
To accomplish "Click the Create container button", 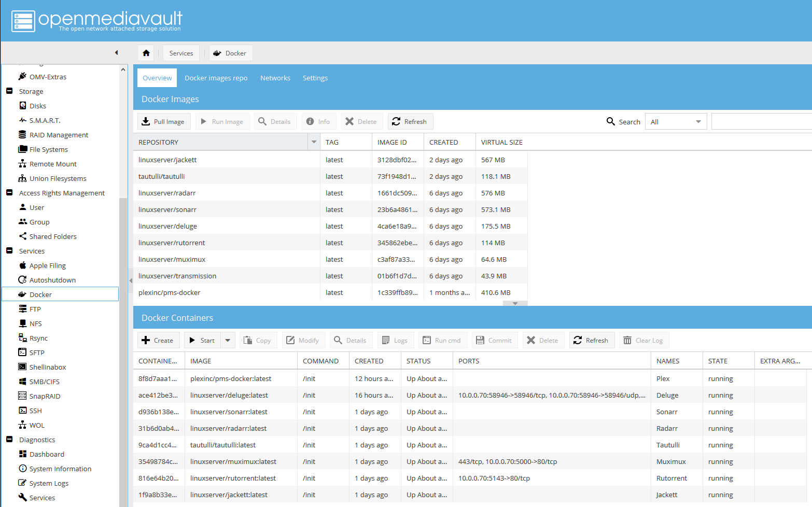I will (x=158, y=340).
